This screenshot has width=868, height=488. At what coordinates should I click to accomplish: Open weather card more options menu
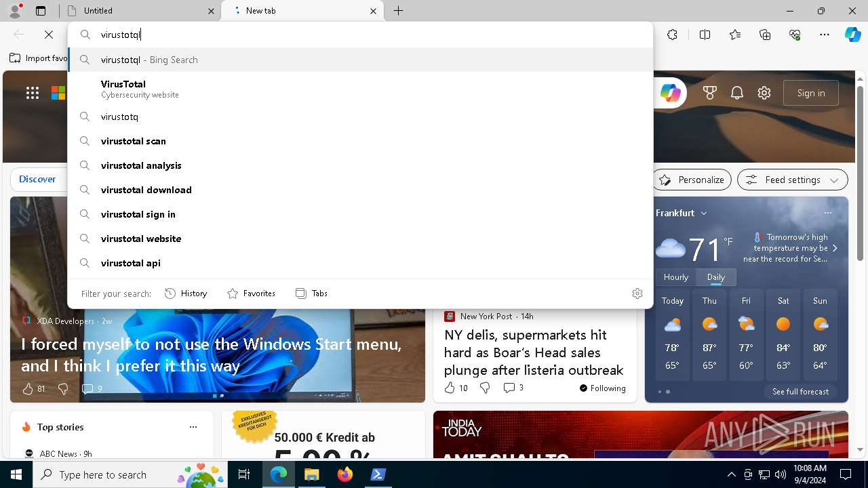827,213
